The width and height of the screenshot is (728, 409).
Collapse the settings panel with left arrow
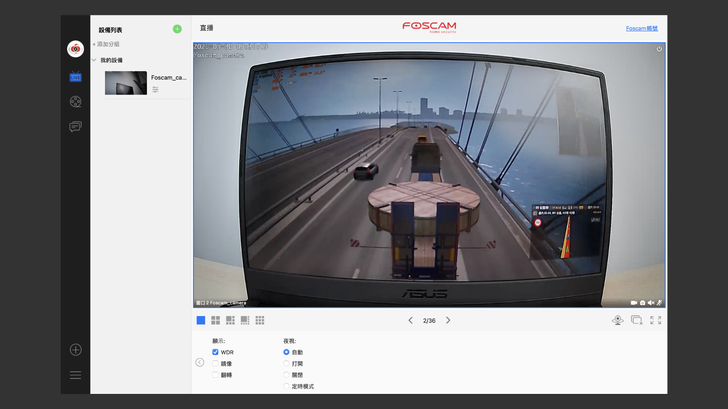(x=199, y=362)
